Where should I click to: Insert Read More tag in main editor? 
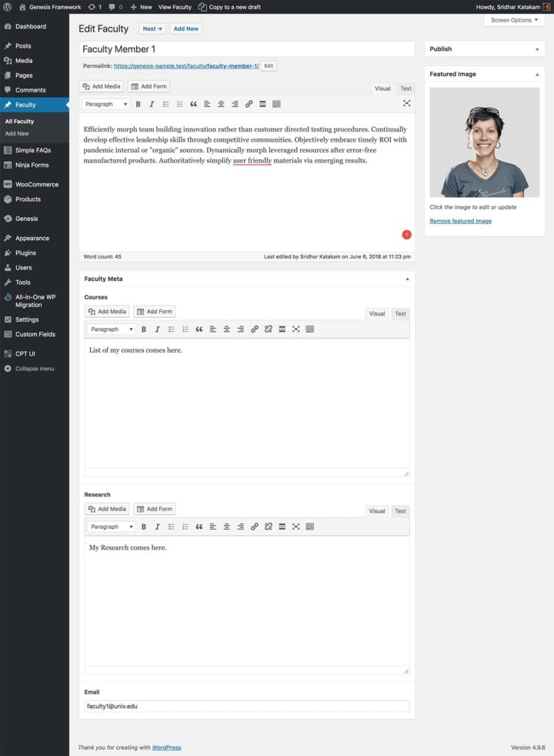pyautogui.click(x=262, y=104)
